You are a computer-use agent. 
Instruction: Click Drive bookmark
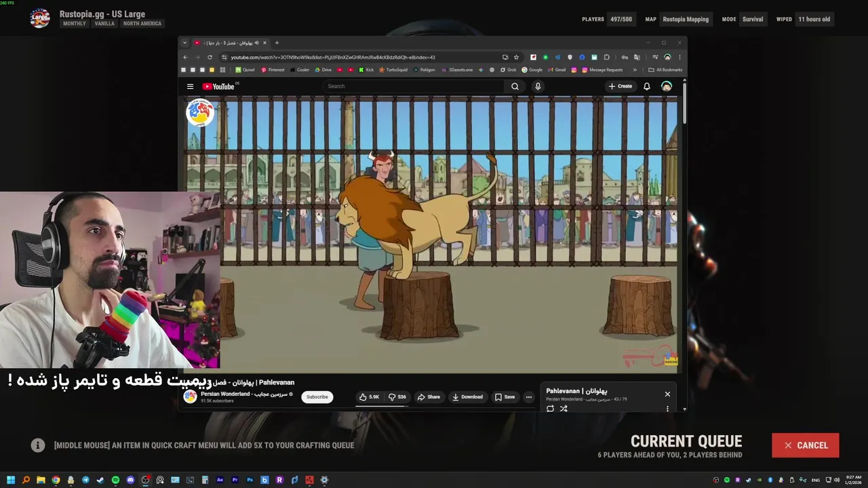(323, 70)
